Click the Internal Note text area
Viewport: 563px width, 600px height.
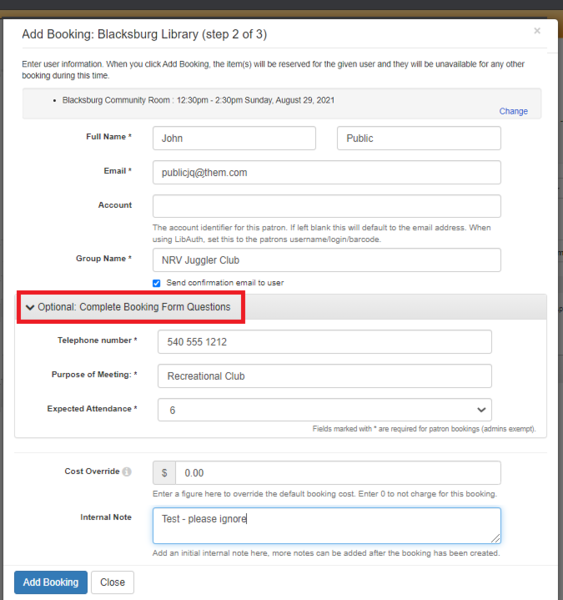coord(326,526)
